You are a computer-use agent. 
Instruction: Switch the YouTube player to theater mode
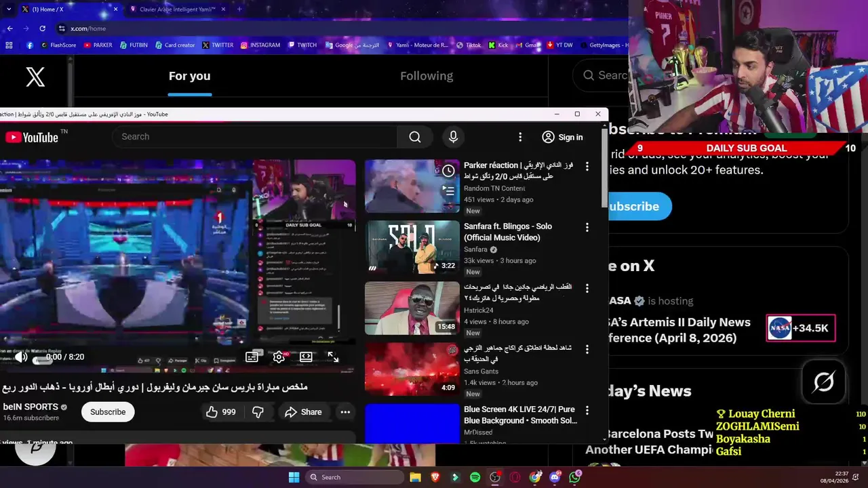306,357
